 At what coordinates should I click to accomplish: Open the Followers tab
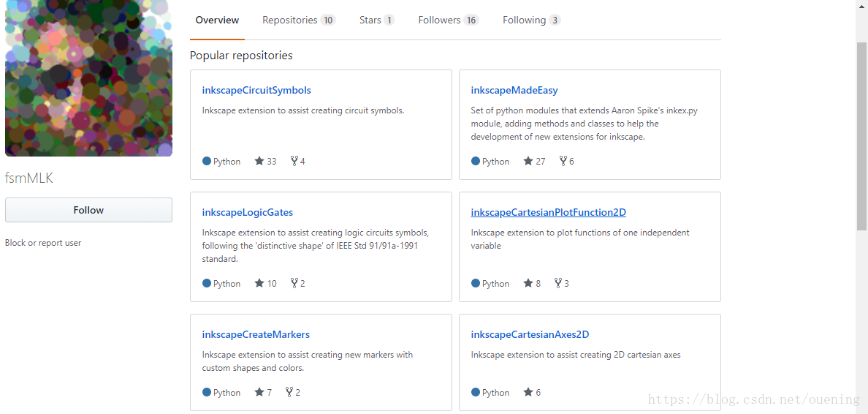coord(449,20)
